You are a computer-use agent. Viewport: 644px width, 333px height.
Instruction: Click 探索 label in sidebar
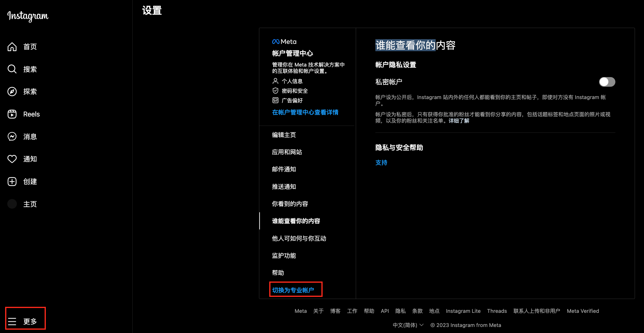[30, 92]
